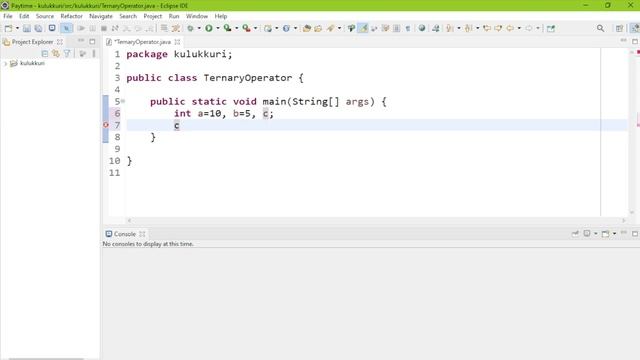This screenshot has width=640, height=360.
Task: Click the error marker on line 7
Action: tap(106, 125)
